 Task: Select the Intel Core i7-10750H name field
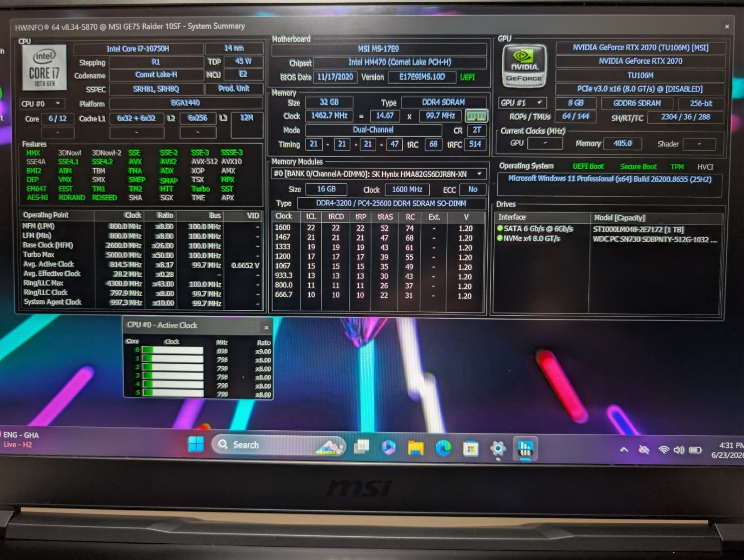(138, 49)
